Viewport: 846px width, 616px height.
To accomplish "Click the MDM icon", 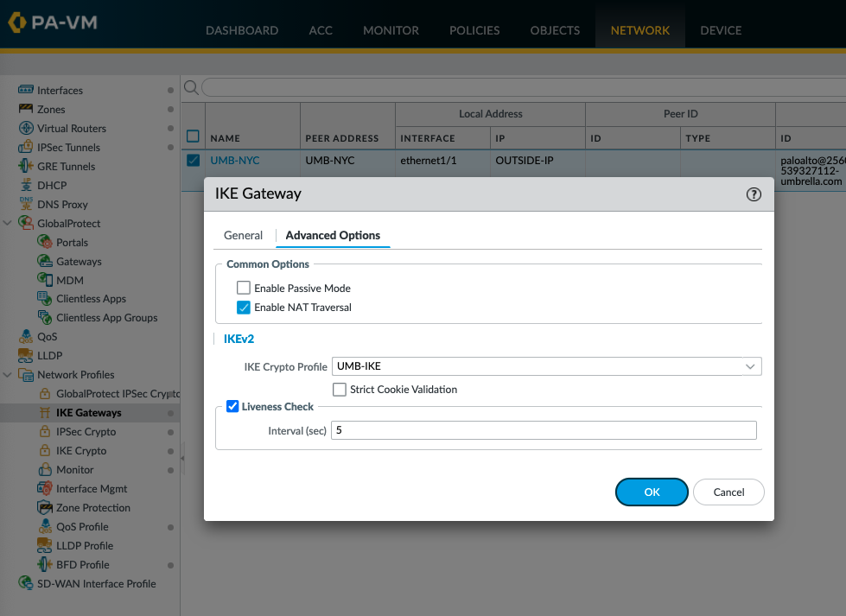I will [x=45, y=280].
